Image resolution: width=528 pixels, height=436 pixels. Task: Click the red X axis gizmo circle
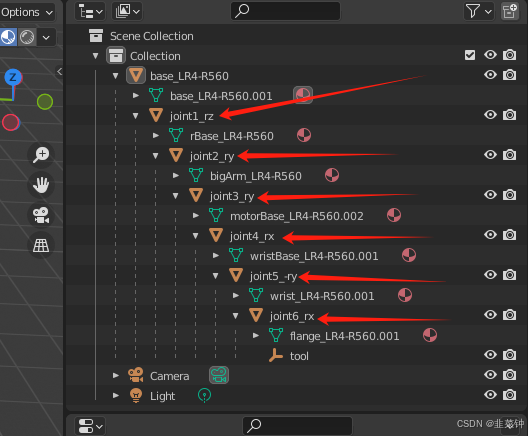pyautogui.click(x=11, y=123)
